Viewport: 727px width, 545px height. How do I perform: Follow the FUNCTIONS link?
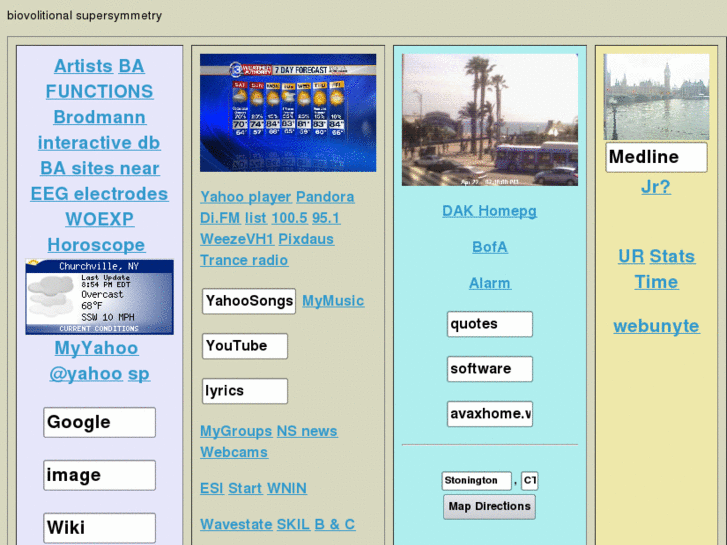coord(99,91)
